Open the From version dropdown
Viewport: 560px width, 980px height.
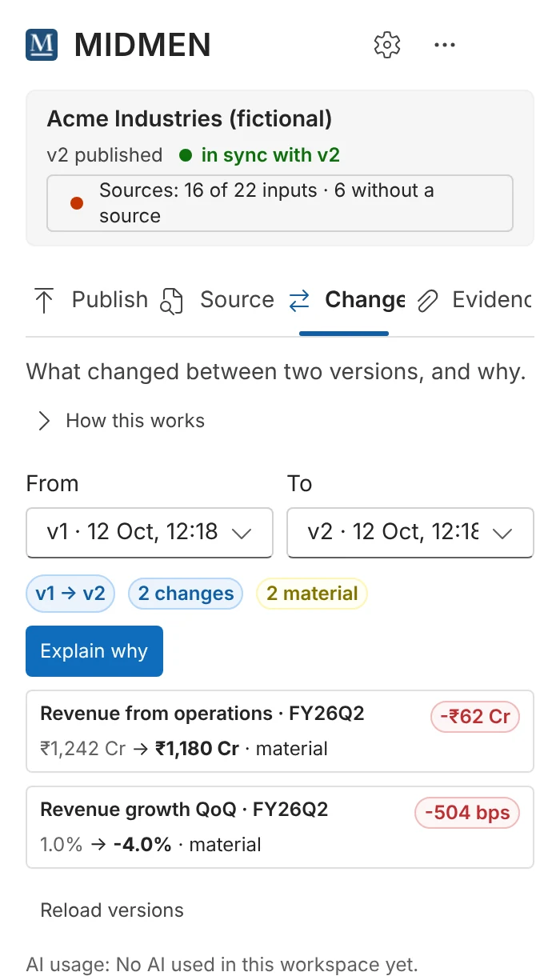[x=150, y=532]
